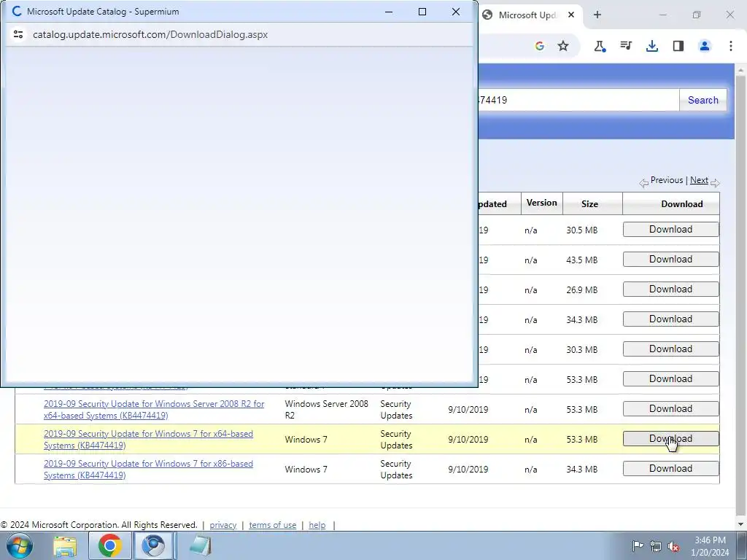
Task: Click the dialog address bar URL
Action: pos(150,34)
